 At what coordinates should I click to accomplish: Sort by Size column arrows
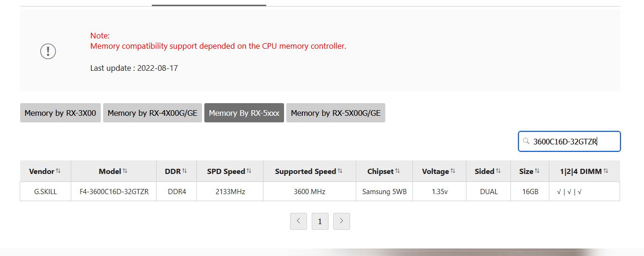click(x=537, y=171)
